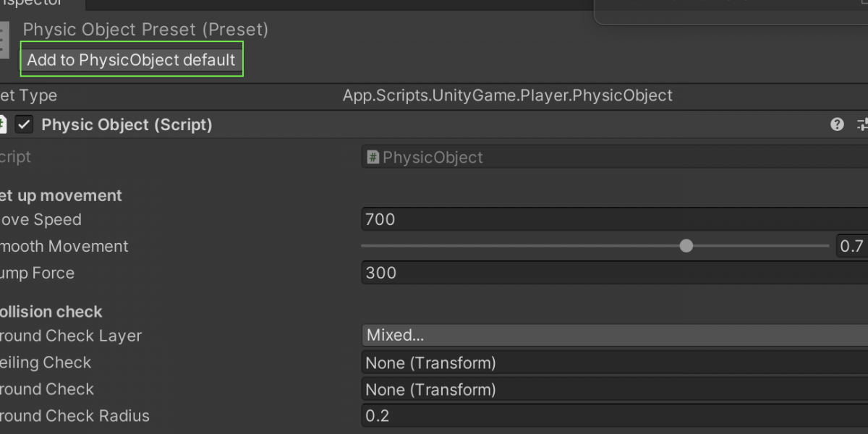Click the preset sliders icon in component header
The width and height of the screenshot is (868, 434).
[x=862, y=124]
